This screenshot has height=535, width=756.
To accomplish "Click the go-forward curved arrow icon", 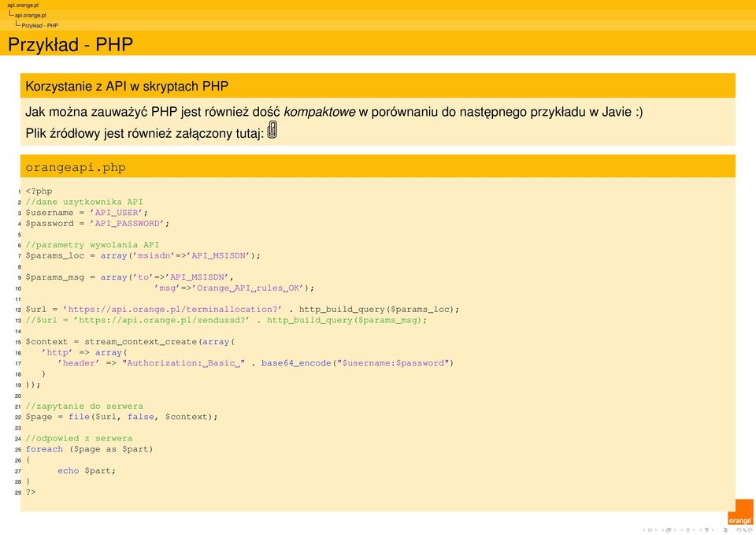I will [x=750, y=530].
